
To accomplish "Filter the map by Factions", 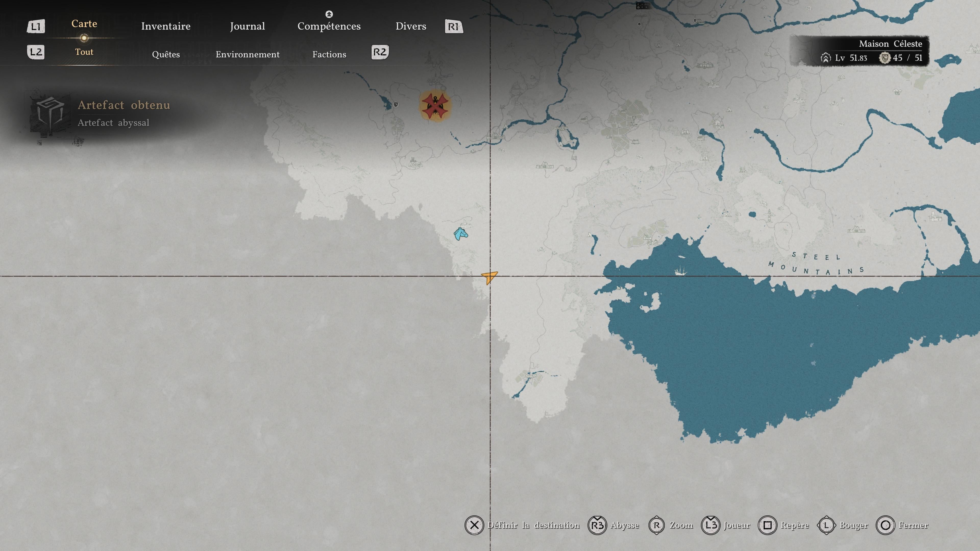I will tap(329, 54).
